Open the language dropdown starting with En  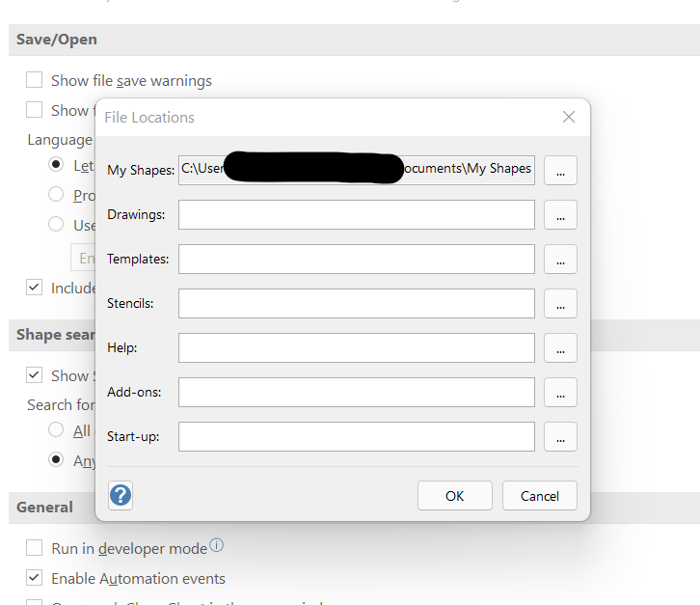point(83,258)
